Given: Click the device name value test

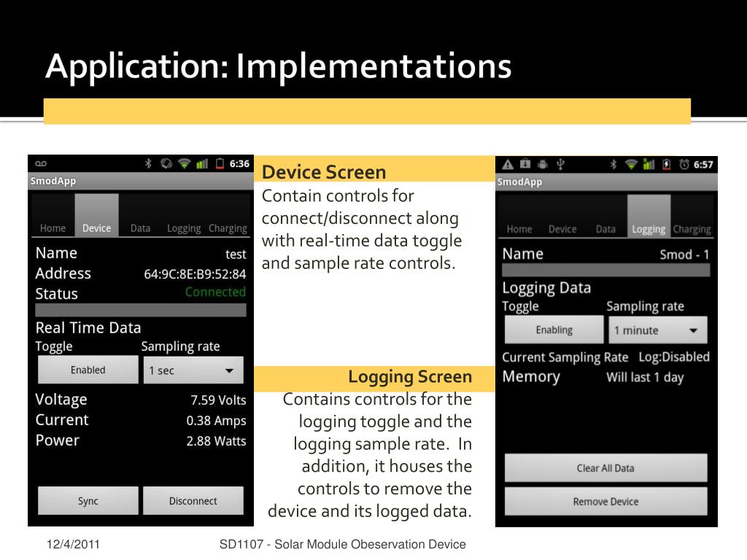Looking at the screenshot, I should click(x=236, y=254).
